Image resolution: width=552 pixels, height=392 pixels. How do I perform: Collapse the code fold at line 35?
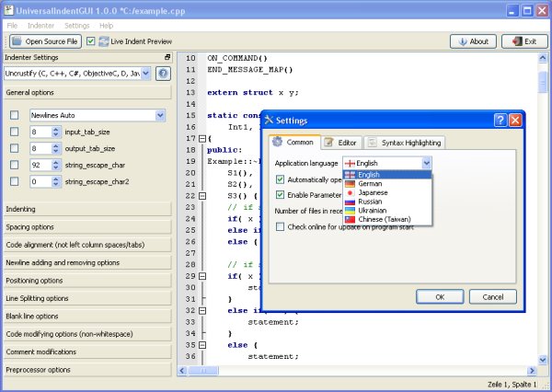pyautogui.click(x=202, y=345)
